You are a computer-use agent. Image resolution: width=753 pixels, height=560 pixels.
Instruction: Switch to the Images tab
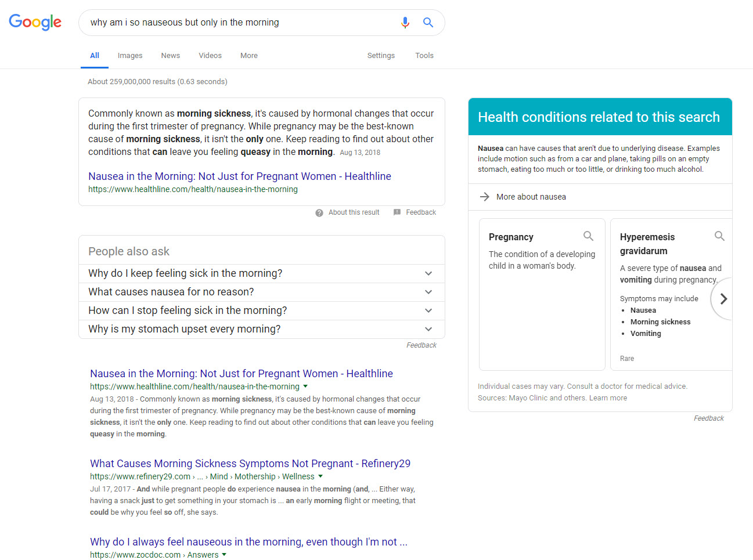point(129,56)
